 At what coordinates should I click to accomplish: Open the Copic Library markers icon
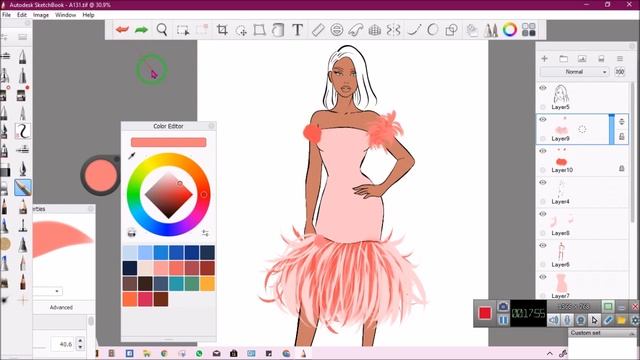pyautogui.click(x=491, y=30)
